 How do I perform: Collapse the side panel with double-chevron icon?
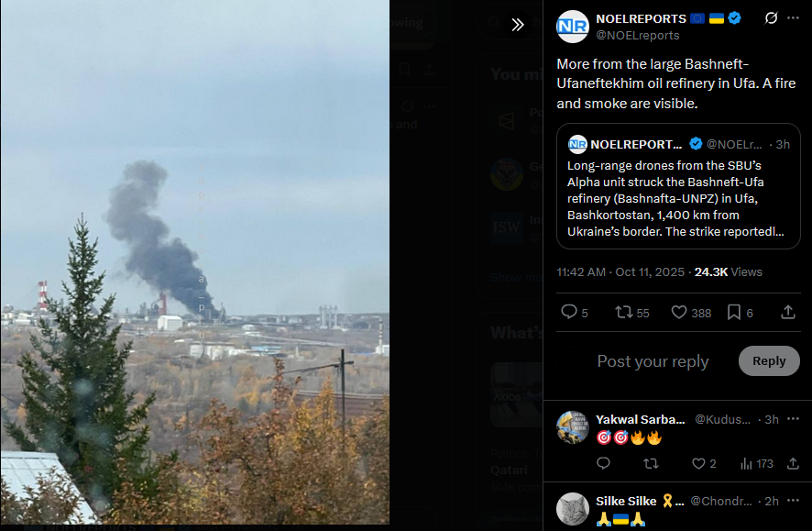pos(517,25)
